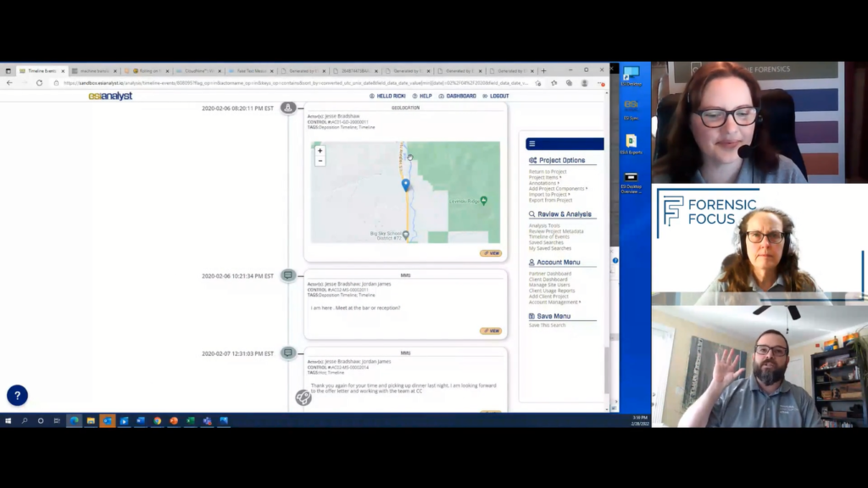The image size is (868, 488).
Task: Click VIEW on the 'I am here' MMS card
Action: coord(491,331)
